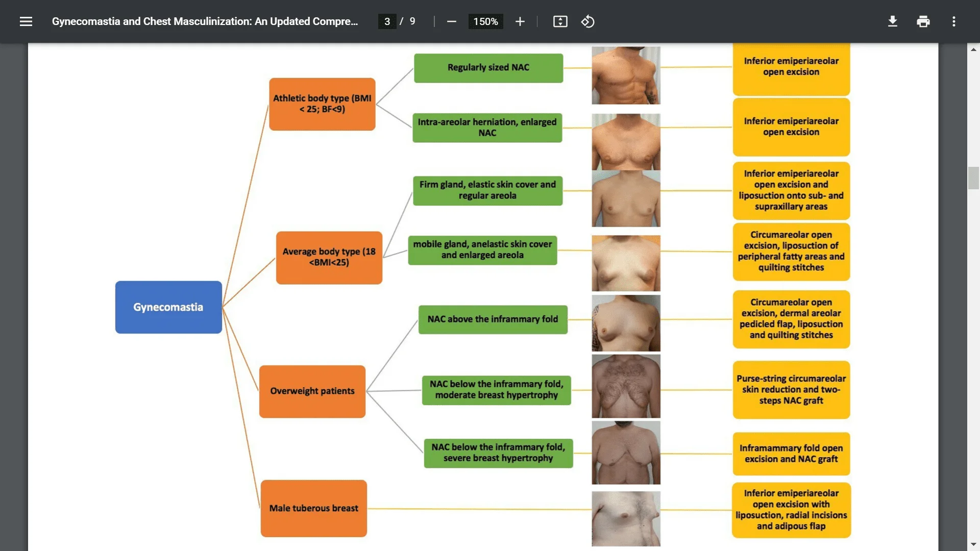This screenshot has height=551, width=980.
Task: Click the scrollbar up arrow
Action: [x=974, y=49]
